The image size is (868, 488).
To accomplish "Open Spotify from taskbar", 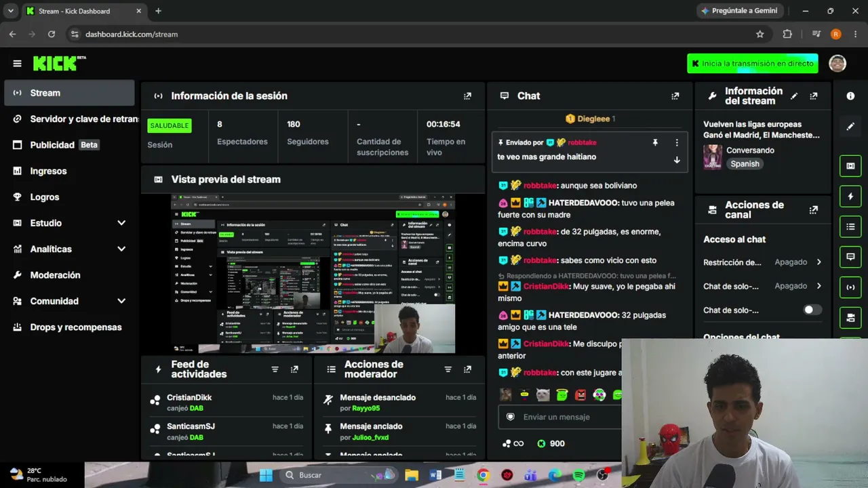I will click(x=578, y=475).
